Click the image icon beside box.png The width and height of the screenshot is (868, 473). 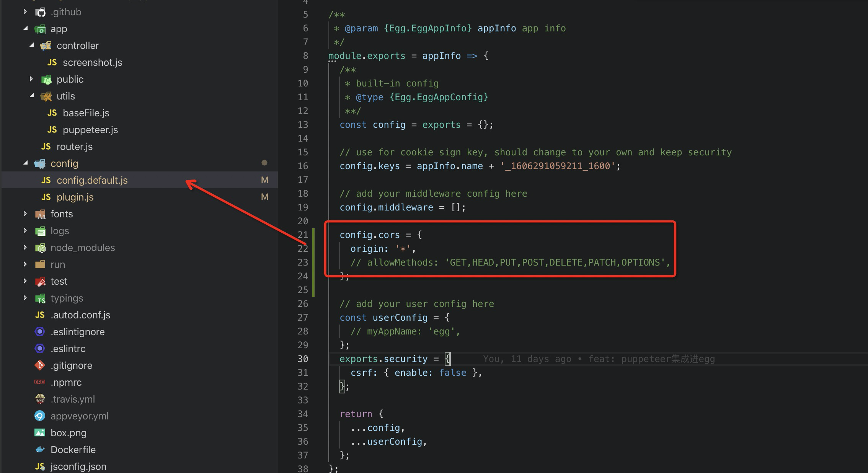tap(40, 433)
